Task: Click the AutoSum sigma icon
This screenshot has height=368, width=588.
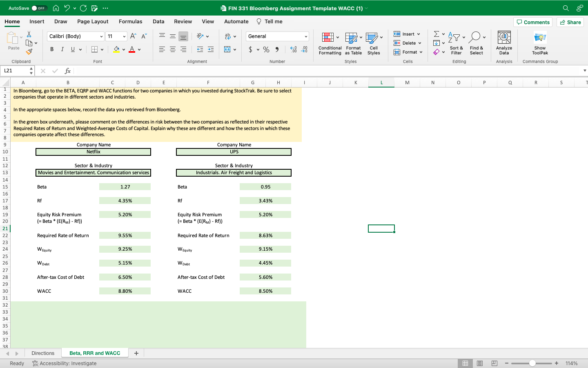Action: [x=437, y=34]
